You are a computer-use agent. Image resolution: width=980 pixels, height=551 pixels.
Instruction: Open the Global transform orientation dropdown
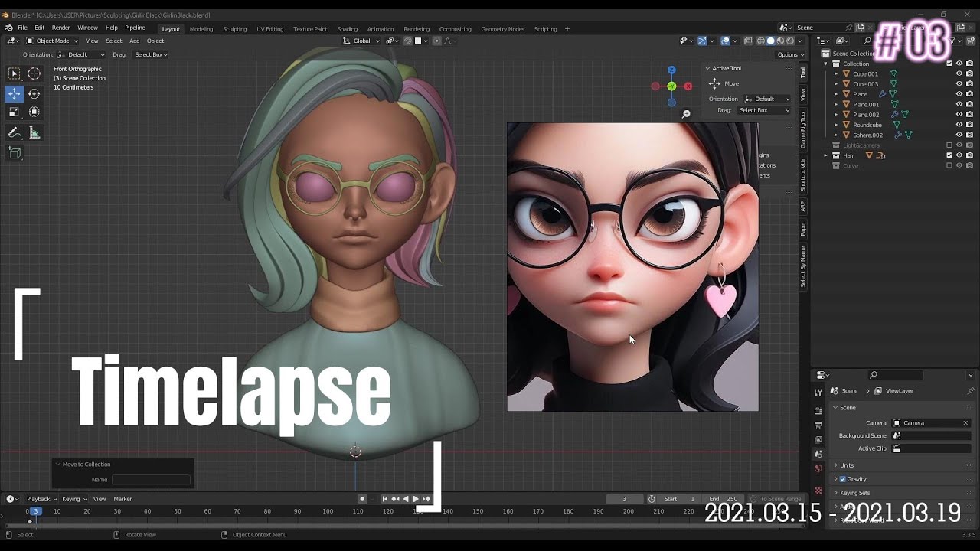361,41
